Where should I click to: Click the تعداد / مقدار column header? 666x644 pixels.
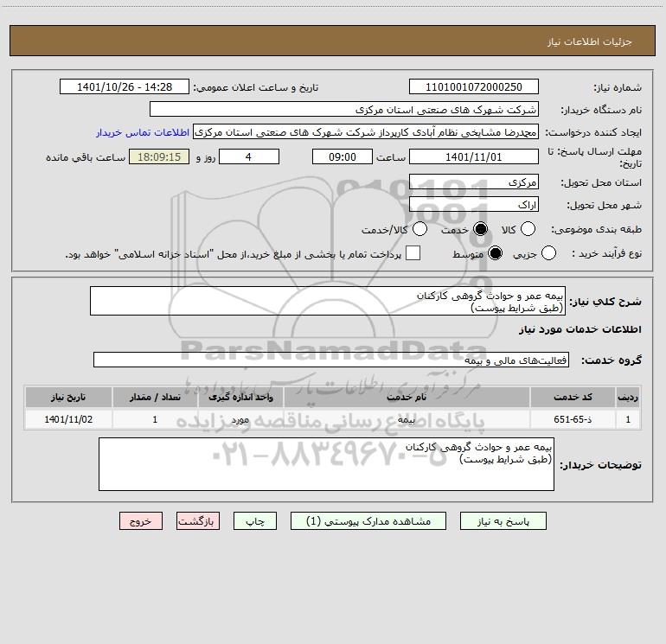155,398
